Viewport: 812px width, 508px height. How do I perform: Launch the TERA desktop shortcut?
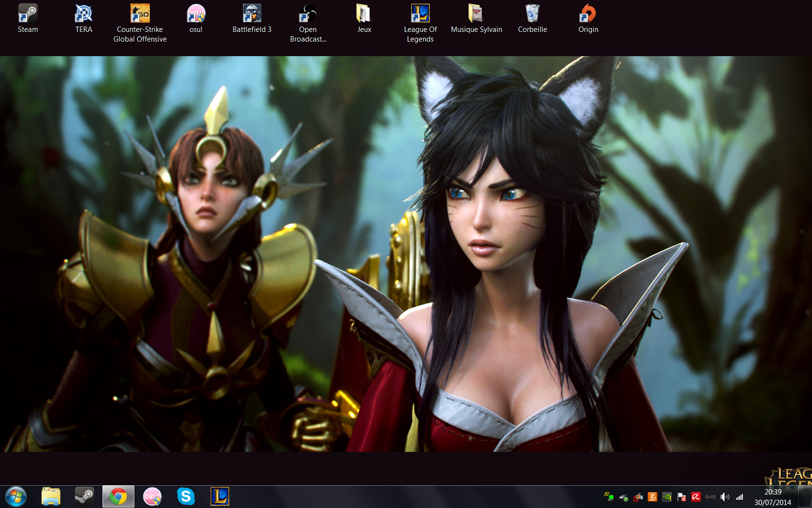point(84,18)
